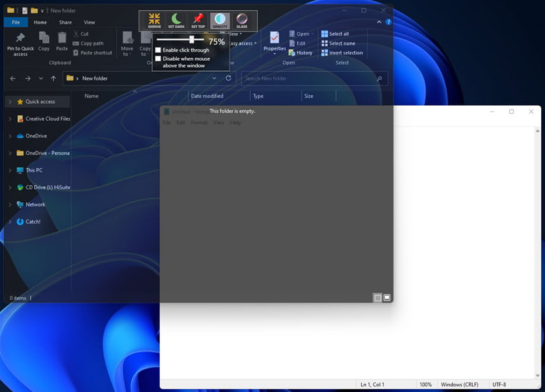
Task: Open the File ribbon tab
Action: [16, 22]
